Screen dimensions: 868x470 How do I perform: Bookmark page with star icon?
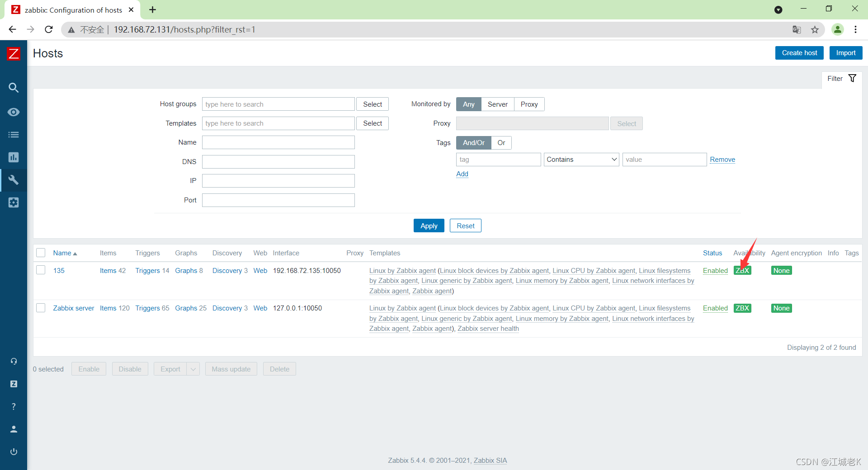click(x=815, y=30)
